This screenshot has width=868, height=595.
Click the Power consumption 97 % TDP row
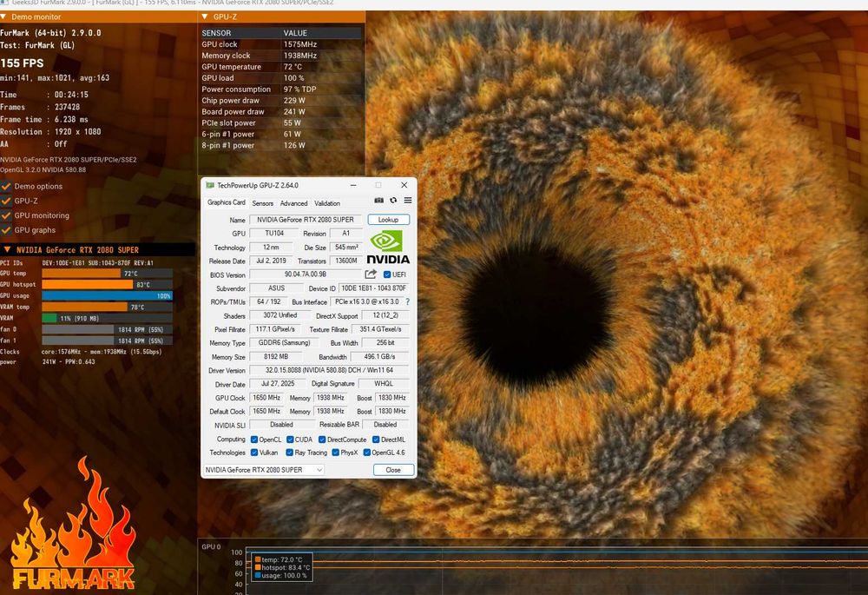pyautogui.click(x=281, y=89)
